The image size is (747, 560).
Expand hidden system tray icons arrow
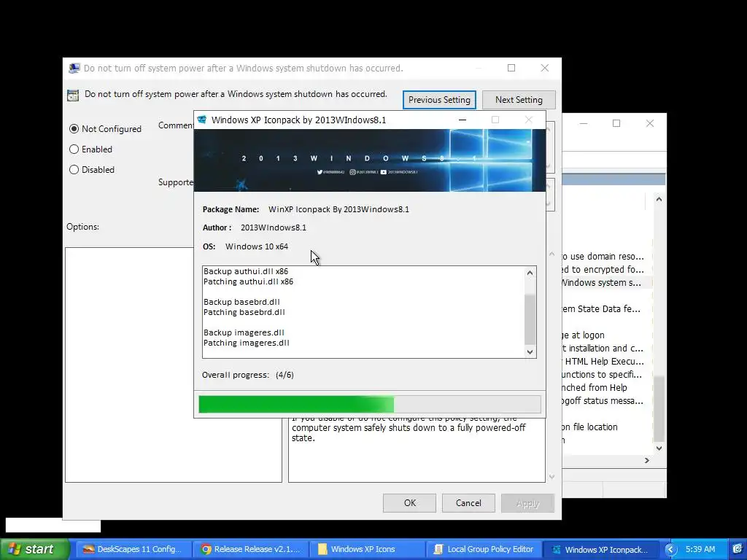[x=671, y=550]
